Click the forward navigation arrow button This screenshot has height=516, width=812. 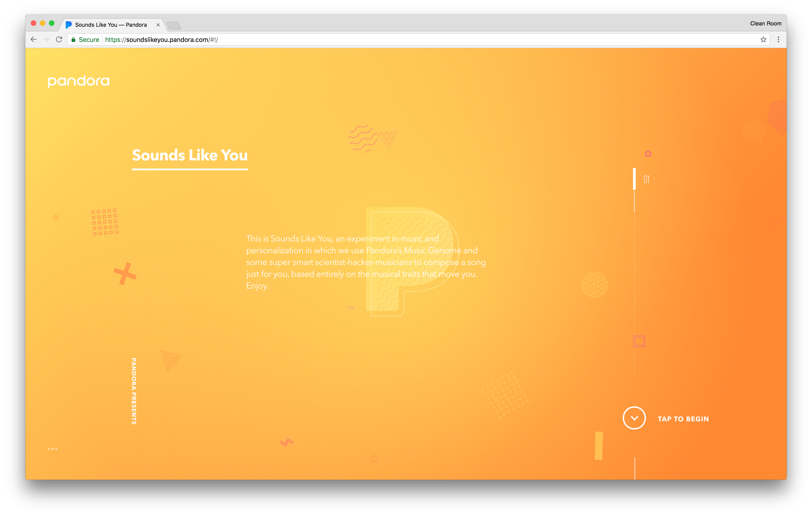coord(46,39)
